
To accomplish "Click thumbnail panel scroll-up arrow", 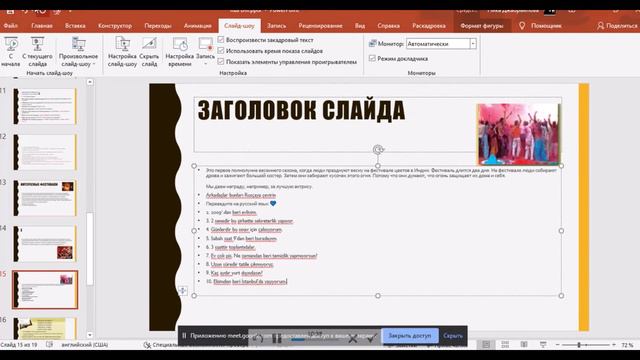I will (90, 82).
